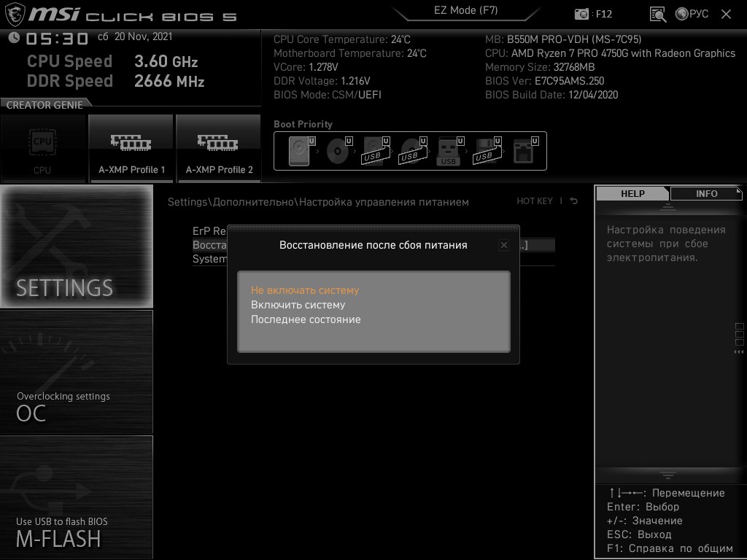Select hard disk boot priority icon
This screenshot has height=560, width=747.
[301, 151]
